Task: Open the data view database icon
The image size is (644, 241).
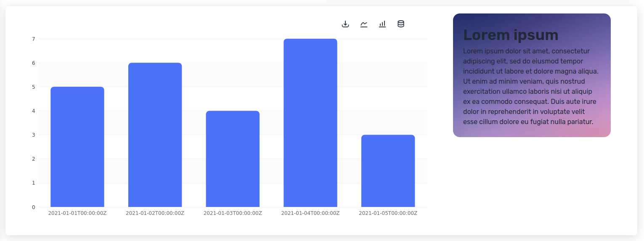Action: click(401, 24)
